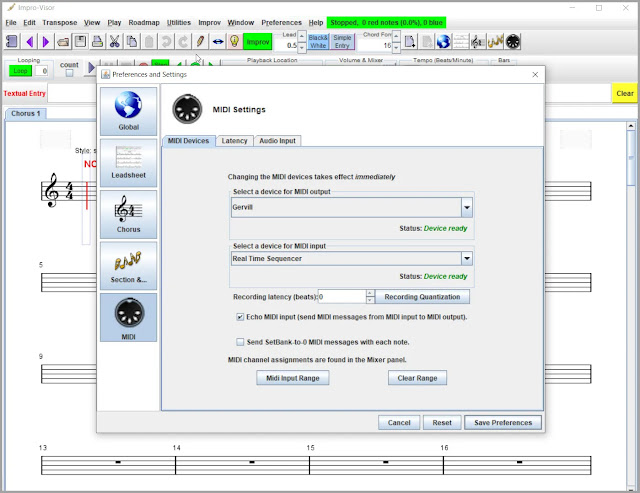Open Chorus preferences in the sidebar
This screenshot has width=640, height=493.
pos(129,214)
